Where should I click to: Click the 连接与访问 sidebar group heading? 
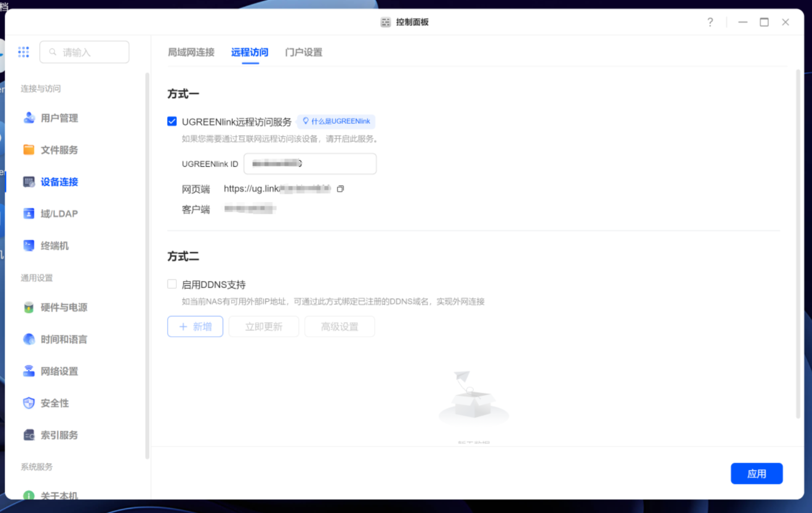tap(41, 89)
